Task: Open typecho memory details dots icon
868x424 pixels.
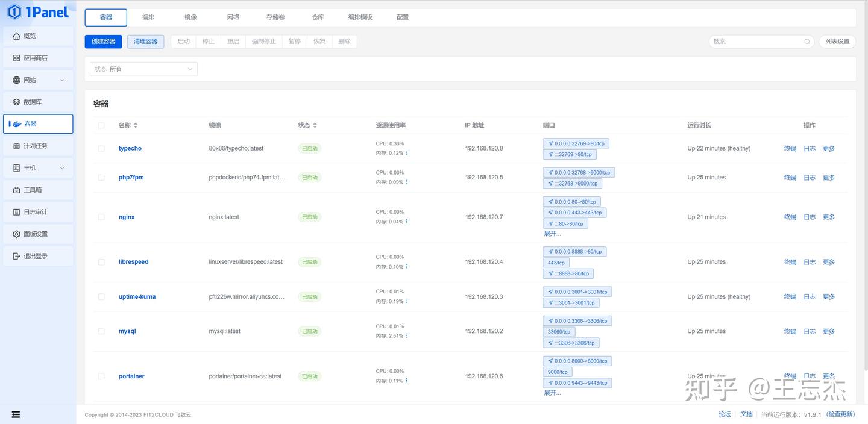Action: click(x=407, y=153)
